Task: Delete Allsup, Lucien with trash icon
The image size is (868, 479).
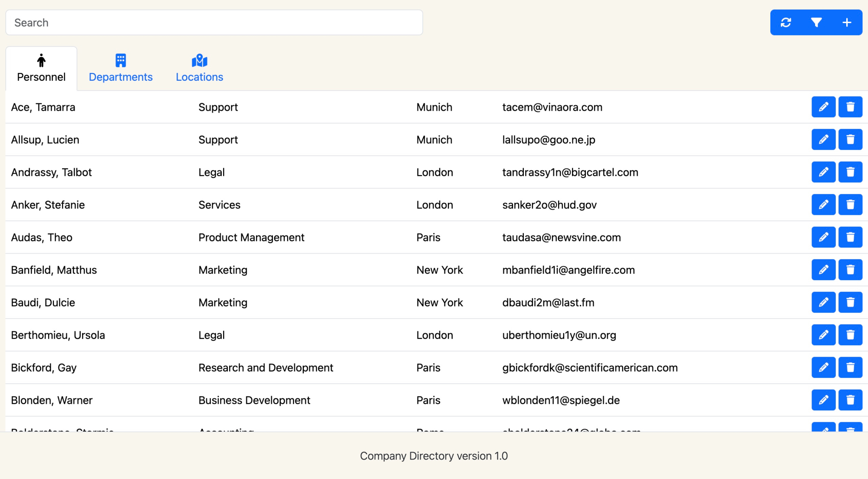Action: coord(850,139)
